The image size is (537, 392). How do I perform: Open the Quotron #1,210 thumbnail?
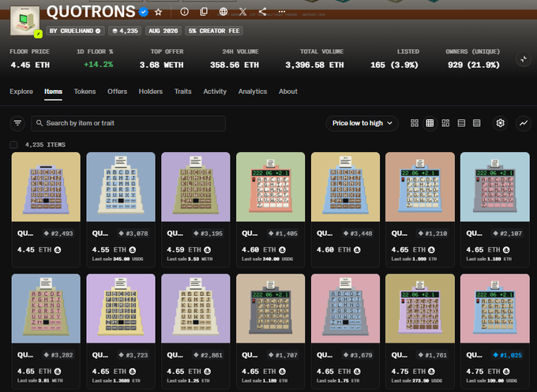pos(420,187)
